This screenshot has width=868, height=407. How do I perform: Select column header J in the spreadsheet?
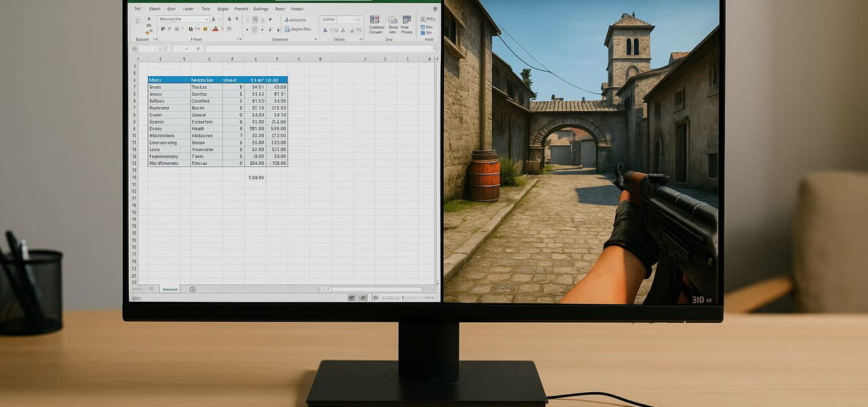[364, 59]
